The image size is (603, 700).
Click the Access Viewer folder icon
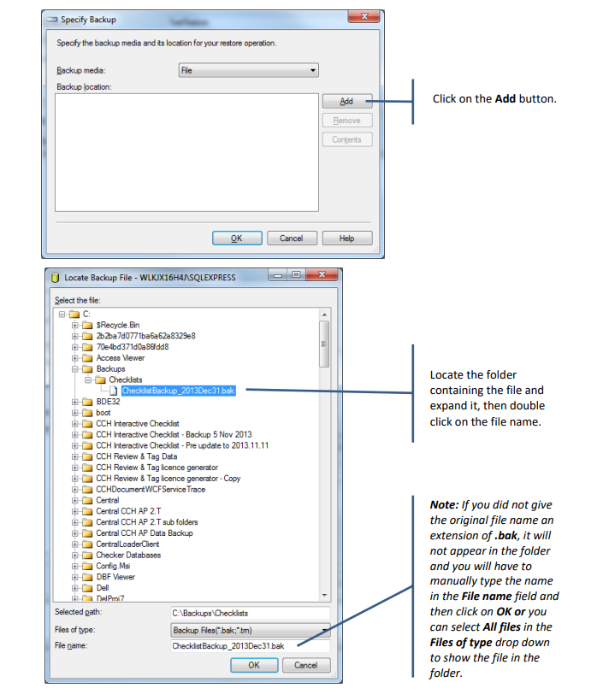click(x=87, y=358)
